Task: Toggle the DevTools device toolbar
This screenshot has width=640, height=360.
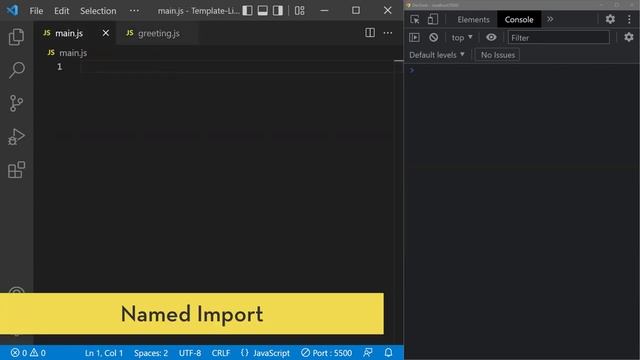Action: (x=433, y=19)
